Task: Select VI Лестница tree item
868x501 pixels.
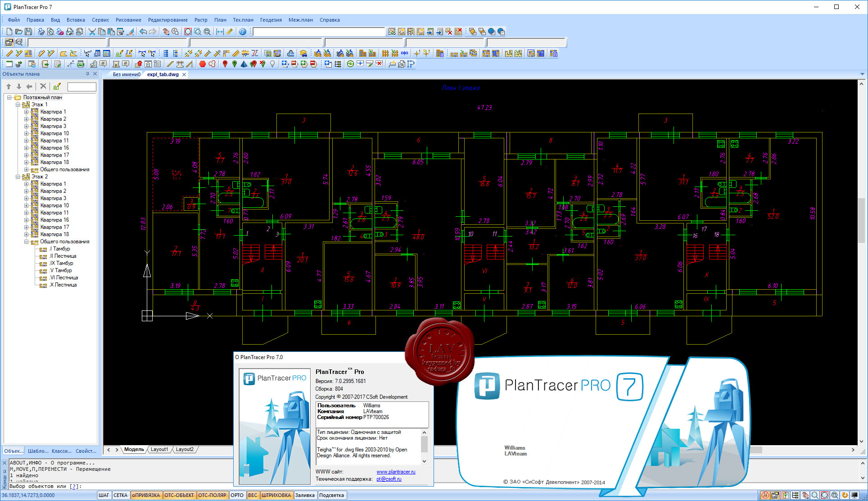Action: (63, 278)
